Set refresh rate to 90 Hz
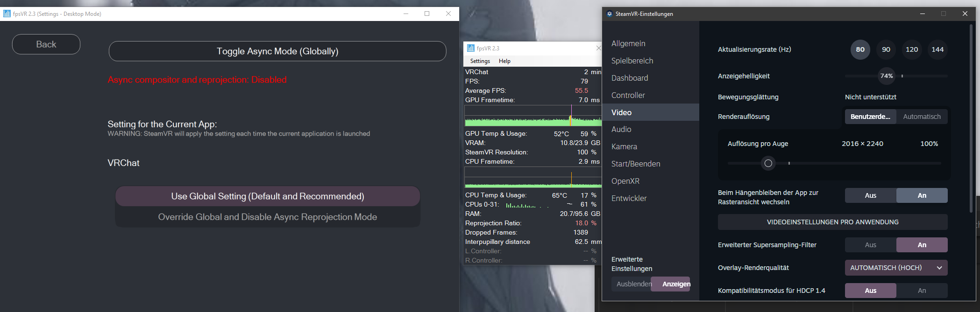Image resolution: width=980 pixels, height=312 pixels. point(886,49)
